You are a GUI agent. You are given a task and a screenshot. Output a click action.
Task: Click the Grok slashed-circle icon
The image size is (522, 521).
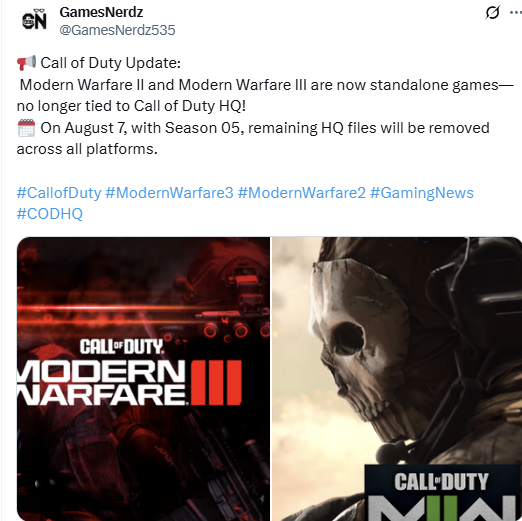[492, 12]
